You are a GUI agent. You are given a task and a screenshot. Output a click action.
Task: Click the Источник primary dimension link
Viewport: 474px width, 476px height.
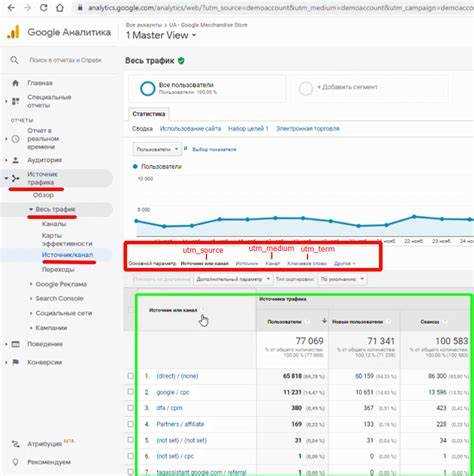pyautogui.click(x=247, y=264)
